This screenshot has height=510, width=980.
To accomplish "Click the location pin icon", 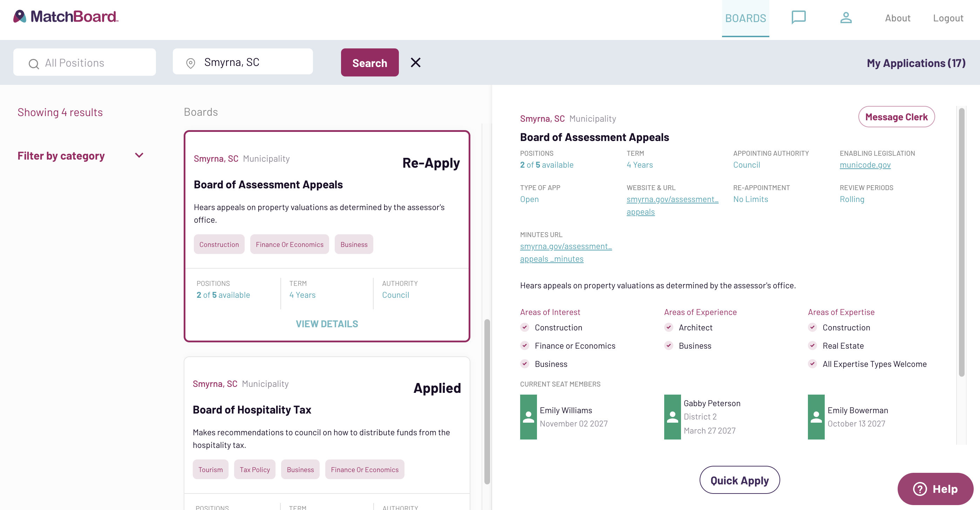I will click(x=190, y=63).
